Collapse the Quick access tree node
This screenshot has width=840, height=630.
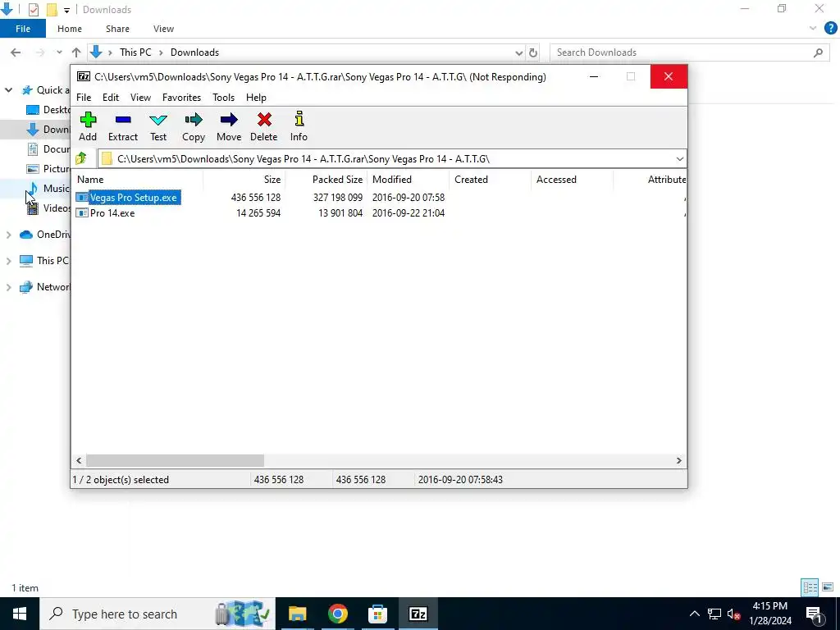(x=8, y=90)
